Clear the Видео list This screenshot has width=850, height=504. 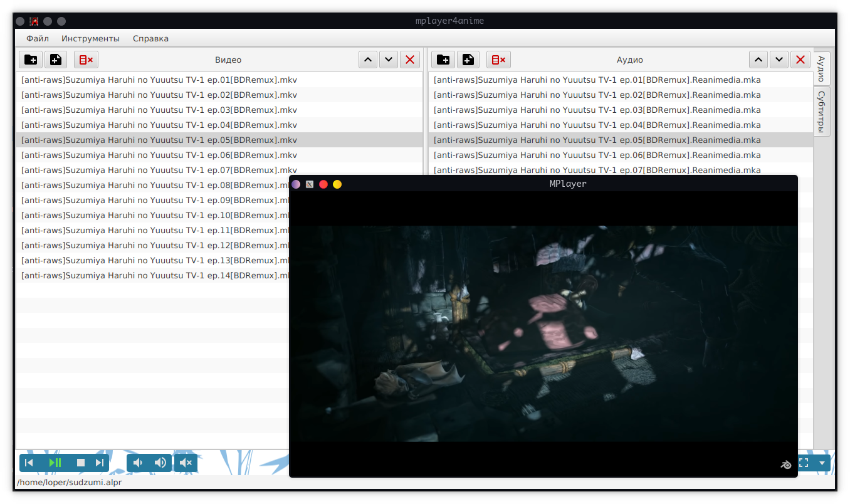pyautogui.click(x=87, y=60)
